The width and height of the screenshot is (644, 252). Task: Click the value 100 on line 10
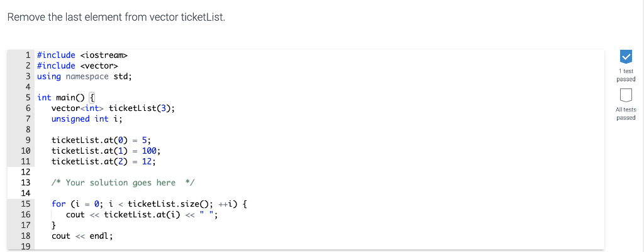[149, 151]
